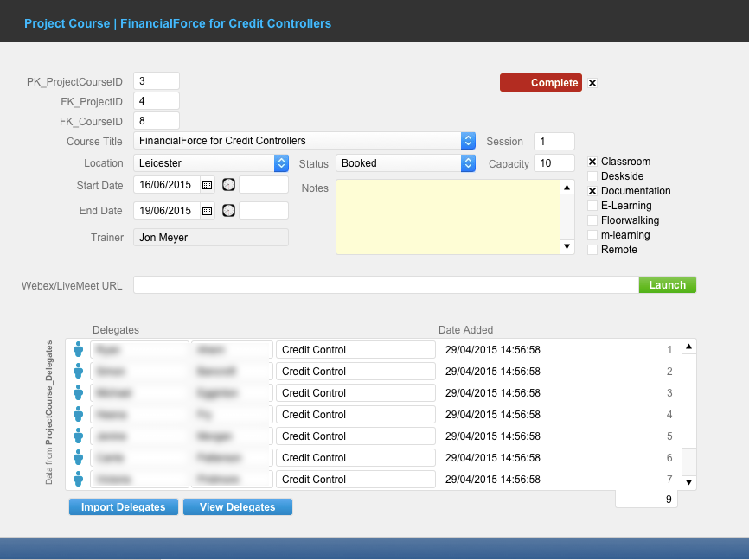Open the End Date calendar picker
The height and width of the screenshot is (560, 749).
click(207, 211)
